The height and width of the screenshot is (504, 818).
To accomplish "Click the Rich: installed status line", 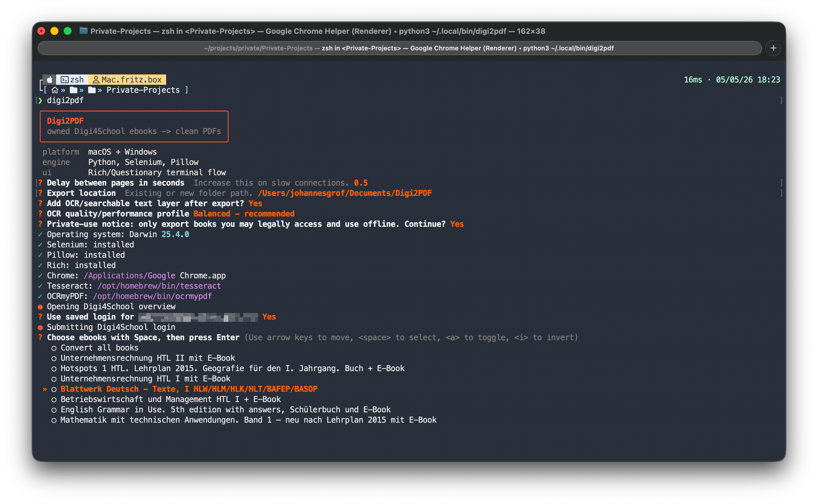I will coord(81,265).
